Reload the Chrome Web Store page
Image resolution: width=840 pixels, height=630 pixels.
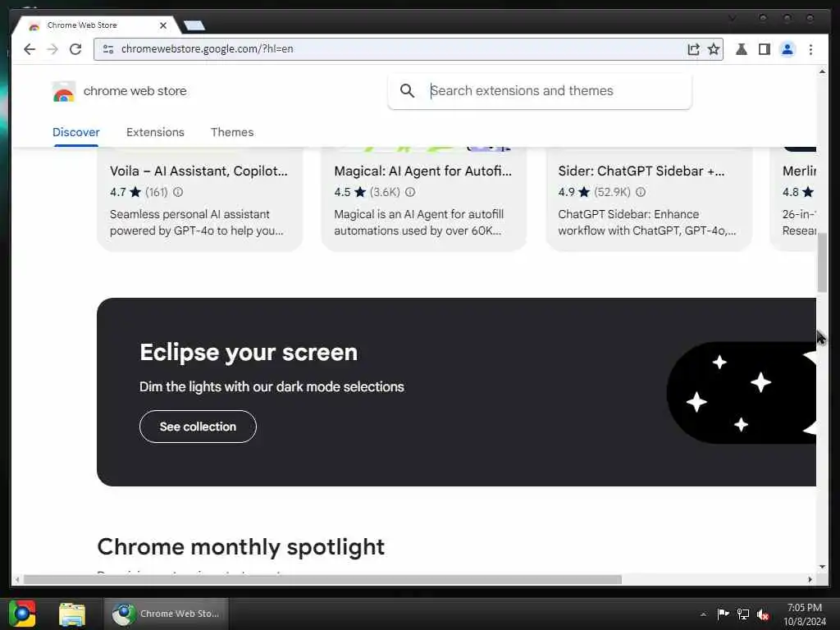click(x=75, y=49)
